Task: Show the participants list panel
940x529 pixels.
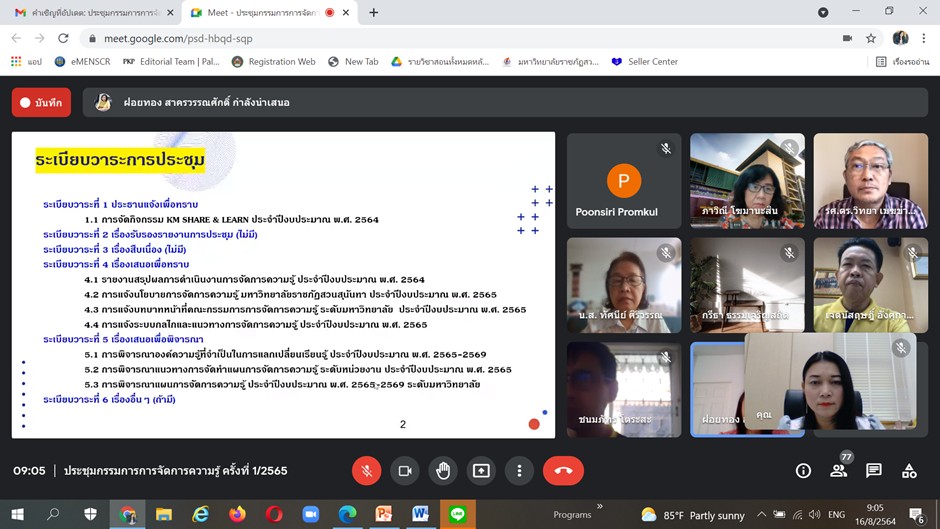Action: [839, 471]
